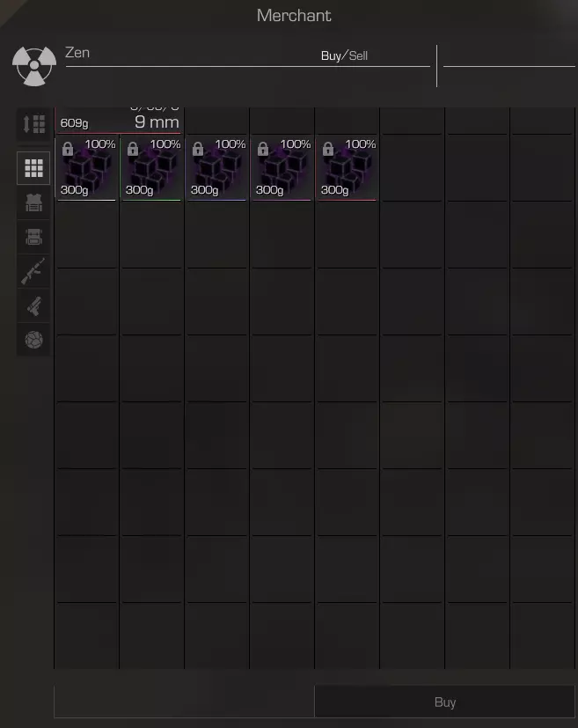Filter by miscellaneous stone icon
Screen dimensions: 578x728
tap(33, 340)
